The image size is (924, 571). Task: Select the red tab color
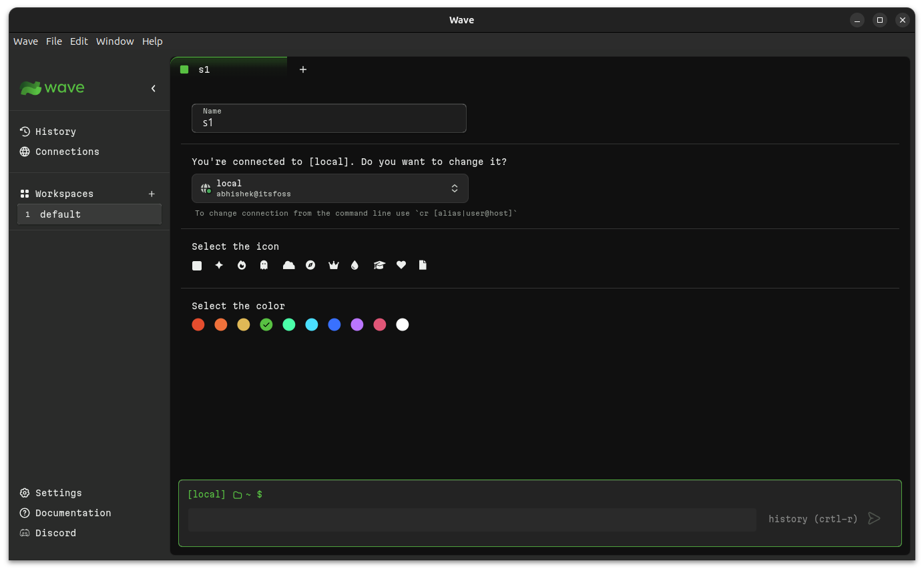pos(198,325)
